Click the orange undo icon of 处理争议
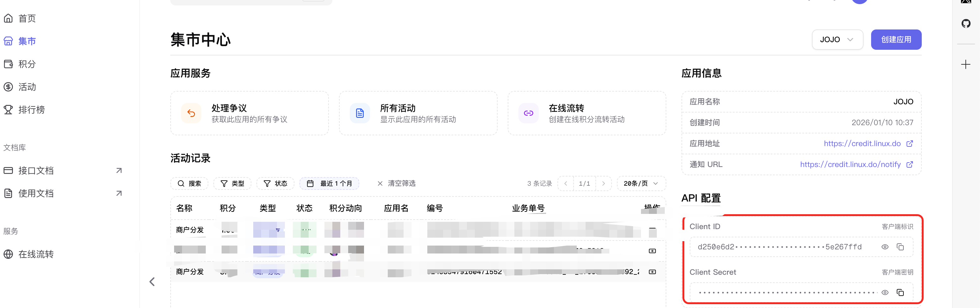This screenshot has width=980, height=308. tap(191, 113)
